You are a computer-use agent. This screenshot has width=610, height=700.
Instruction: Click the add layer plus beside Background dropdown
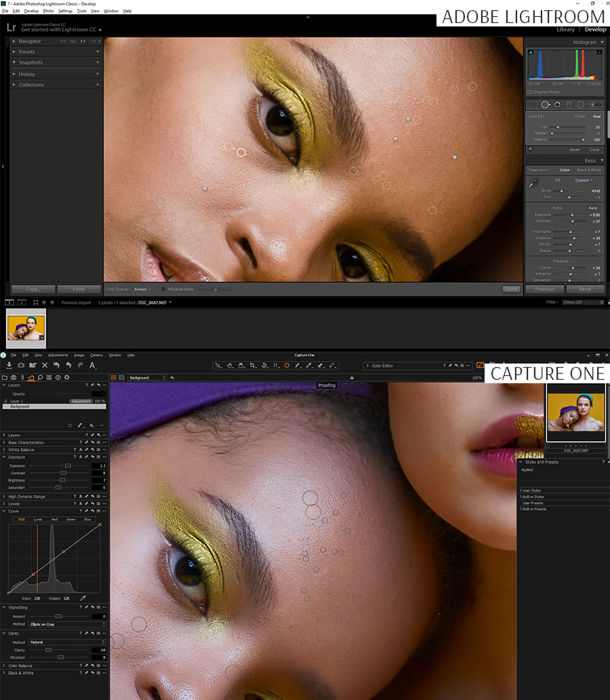(x=172, y=378)
